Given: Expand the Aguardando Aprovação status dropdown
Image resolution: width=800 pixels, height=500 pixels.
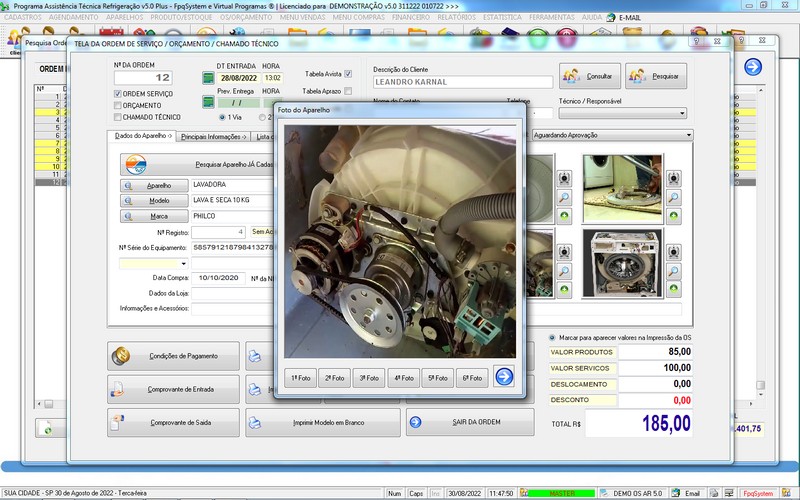Looking at the screenshot, I should (x=689, y=135).
